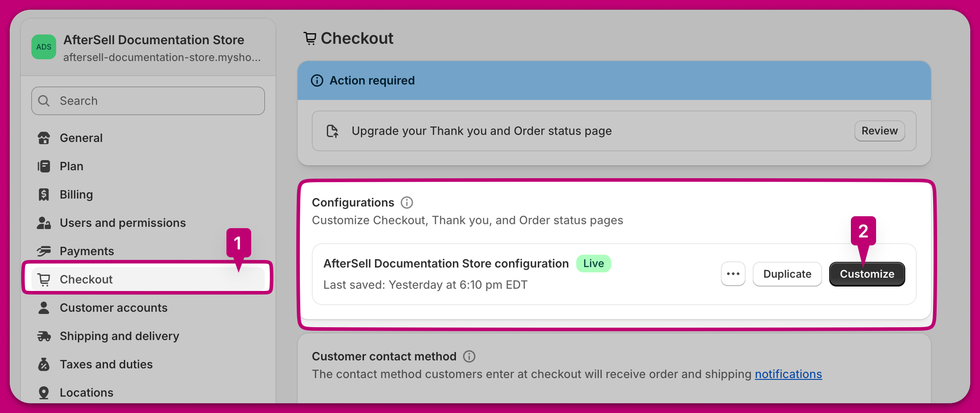Click inside the Search field

coord(148,101)
